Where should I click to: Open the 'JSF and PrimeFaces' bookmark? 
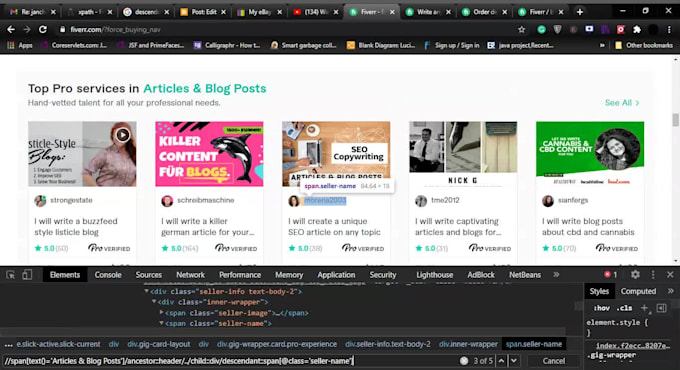151,45
